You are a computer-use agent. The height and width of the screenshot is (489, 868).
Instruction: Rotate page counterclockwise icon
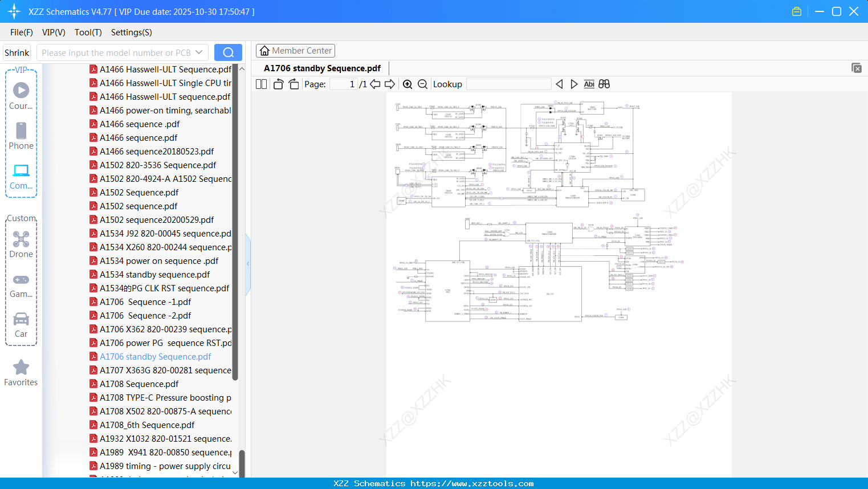click(278, 84)
